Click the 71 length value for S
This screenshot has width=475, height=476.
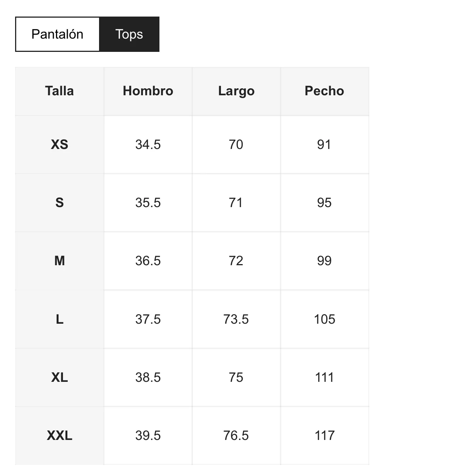point(236,203)
